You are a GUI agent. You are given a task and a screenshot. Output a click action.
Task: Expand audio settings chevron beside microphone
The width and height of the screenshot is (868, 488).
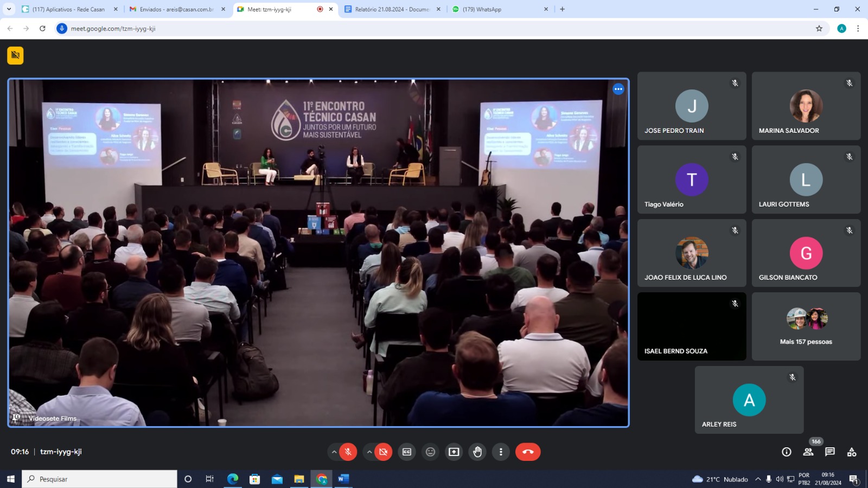pos(334,452)
